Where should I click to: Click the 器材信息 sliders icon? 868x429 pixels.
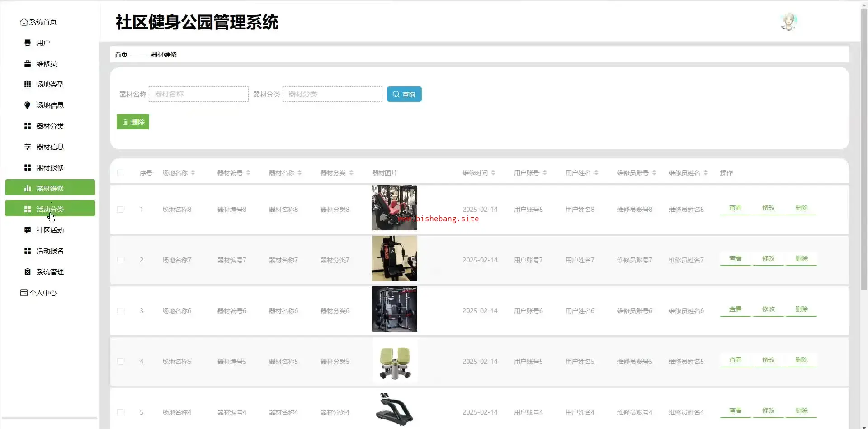pos(28,147)
